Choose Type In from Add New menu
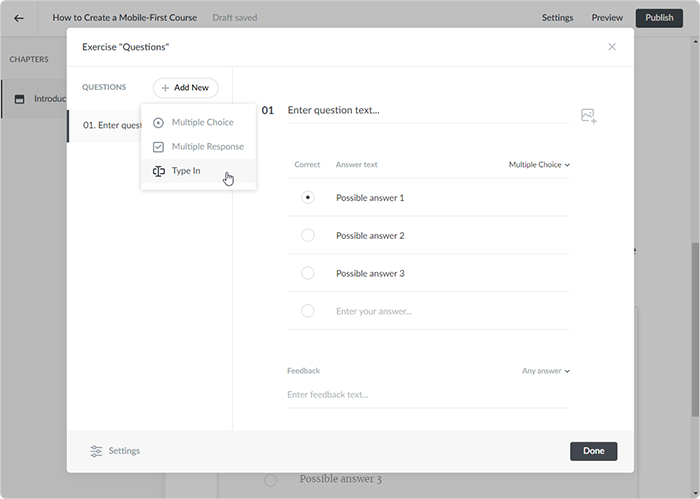Image resolution: width=700 pixels, height=499 pixels. click(198, 171)
